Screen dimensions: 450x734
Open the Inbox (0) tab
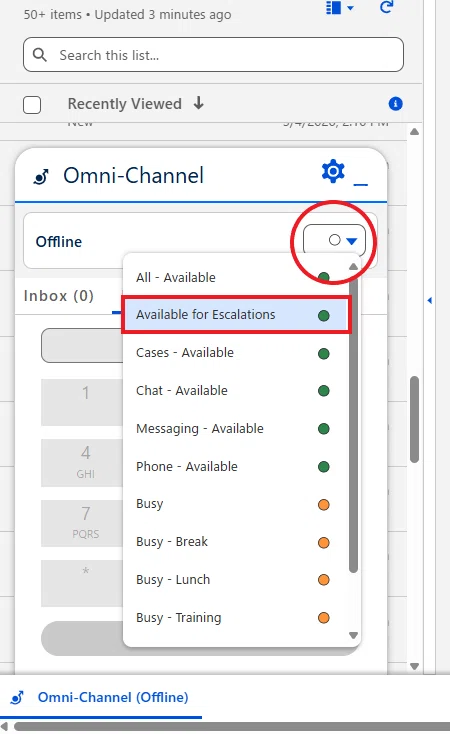(x=59, y=296)
